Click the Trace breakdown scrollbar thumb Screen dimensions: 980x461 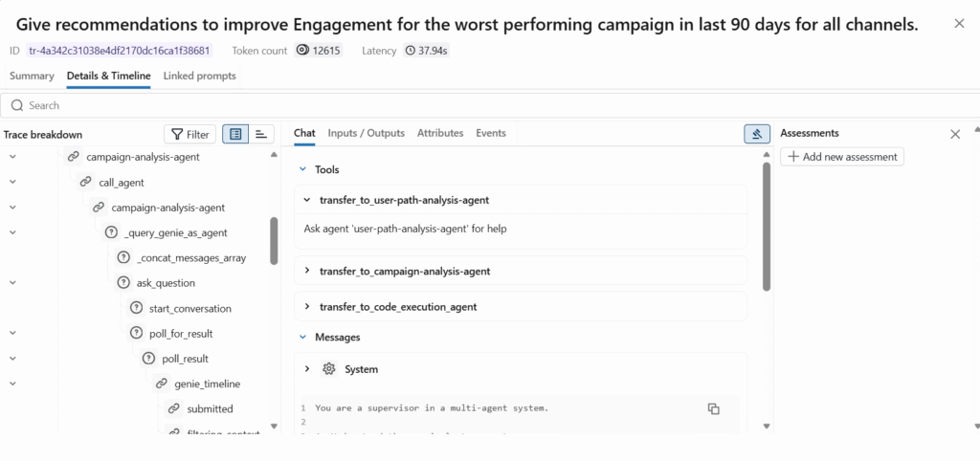(x=274, y=240)
